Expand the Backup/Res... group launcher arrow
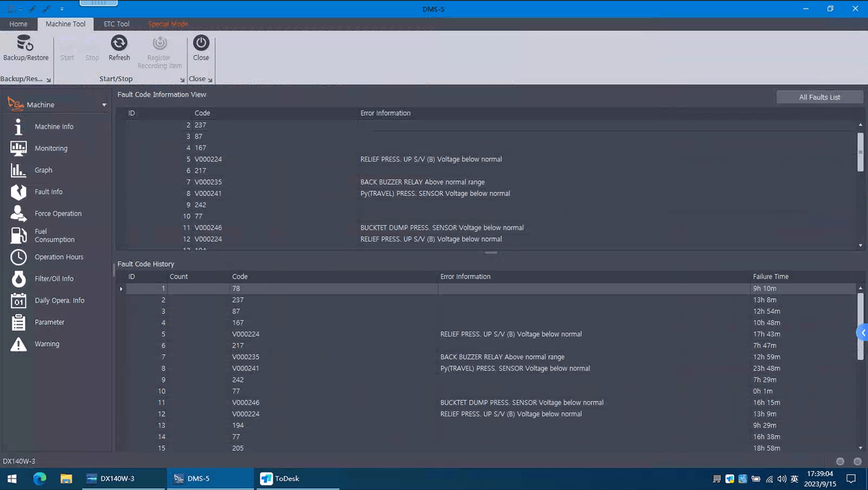The width and height of the screenshot is (868, 490). [48, 80]
